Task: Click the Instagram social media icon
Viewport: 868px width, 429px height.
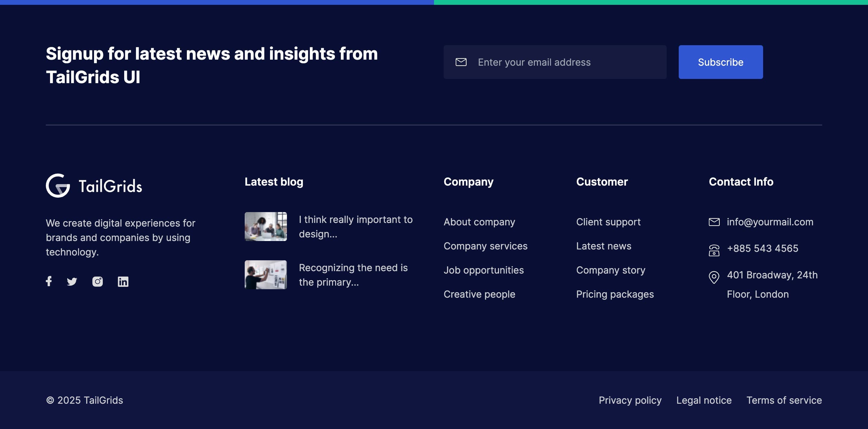Action: point(97,281)
